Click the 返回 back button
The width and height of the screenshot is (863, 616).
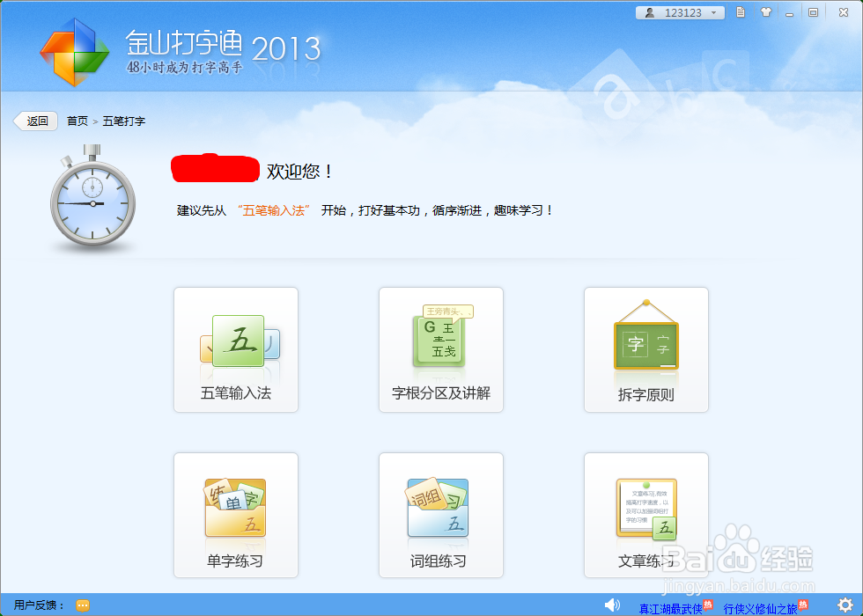pos(36,121)
